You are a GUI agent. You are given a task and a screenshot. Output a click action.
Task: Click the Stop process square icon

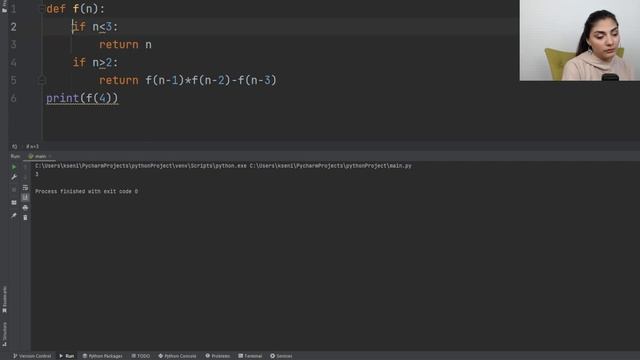coord(14,189)
